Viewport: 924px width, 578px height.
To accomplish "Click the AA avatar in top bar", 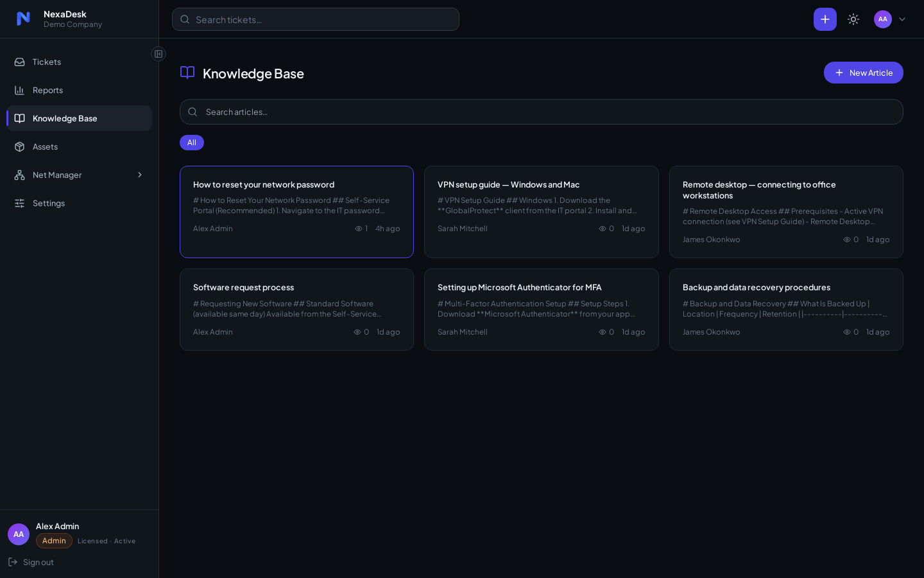I will [883, 19].
